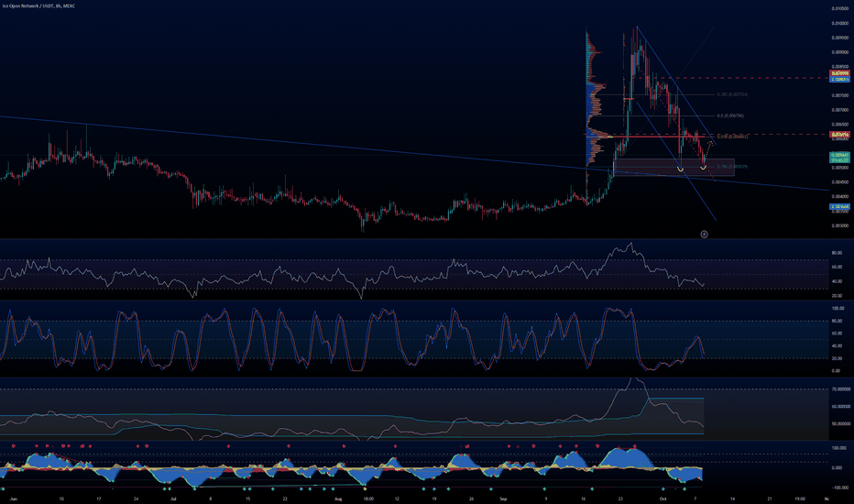Click the 100.000 oscillator scale label
Viewport: 854px width, 504px height.
coord(839,448)
